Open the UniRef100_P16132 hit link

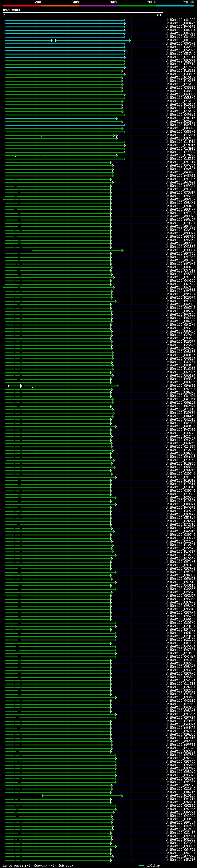click(180, 78)
